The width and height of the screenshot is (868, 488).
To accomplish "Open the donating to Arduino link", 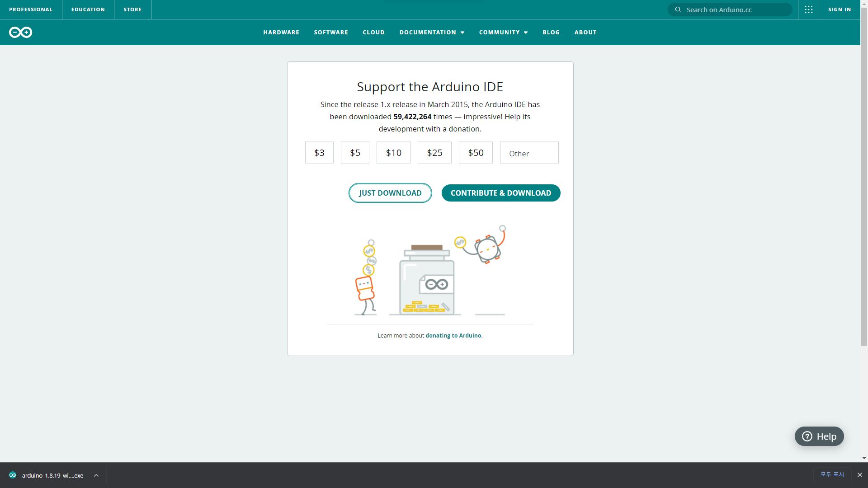I will point(453,336).
